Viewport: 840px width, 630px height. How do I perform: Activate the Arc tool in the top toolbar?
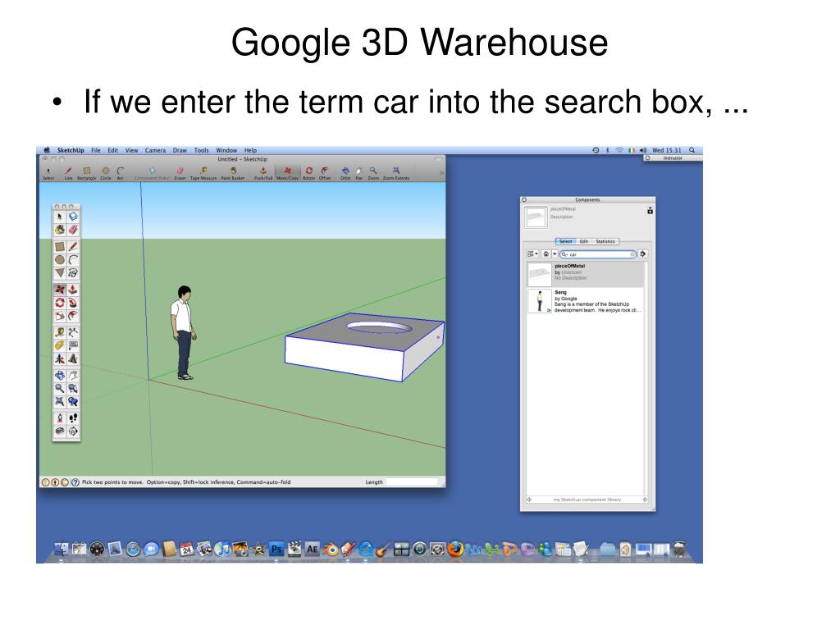click(120, 173)
